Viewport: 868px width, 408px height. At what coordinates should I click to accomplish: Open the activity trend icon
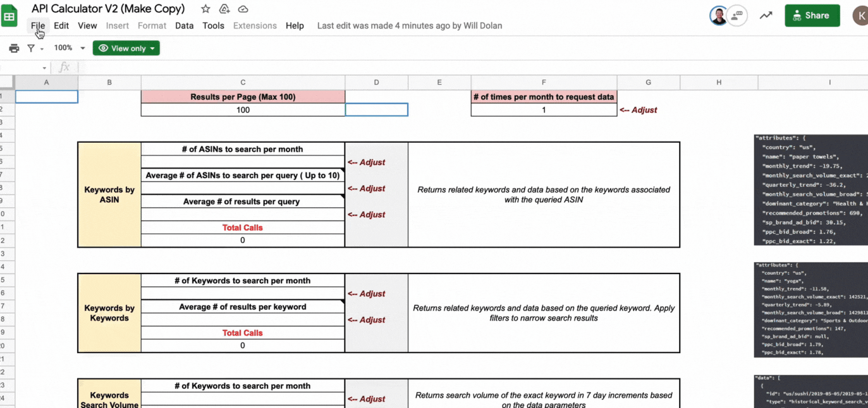pyautogui.click(x=766, y=16)
